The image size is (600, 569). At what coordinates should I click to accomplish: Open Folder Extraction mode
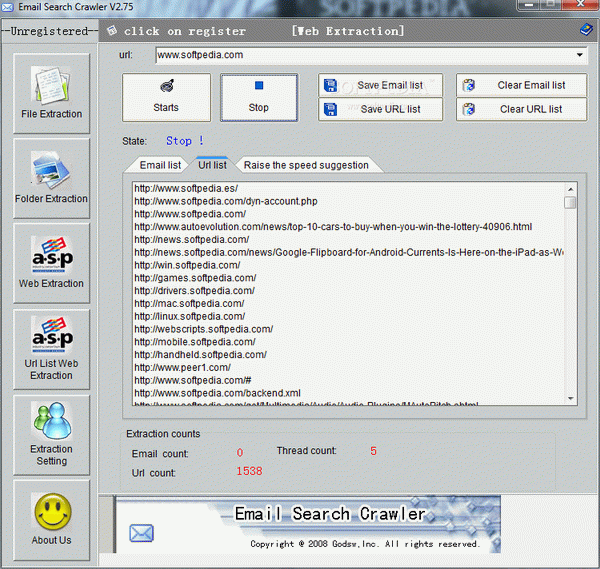click(x=51, y=178)
